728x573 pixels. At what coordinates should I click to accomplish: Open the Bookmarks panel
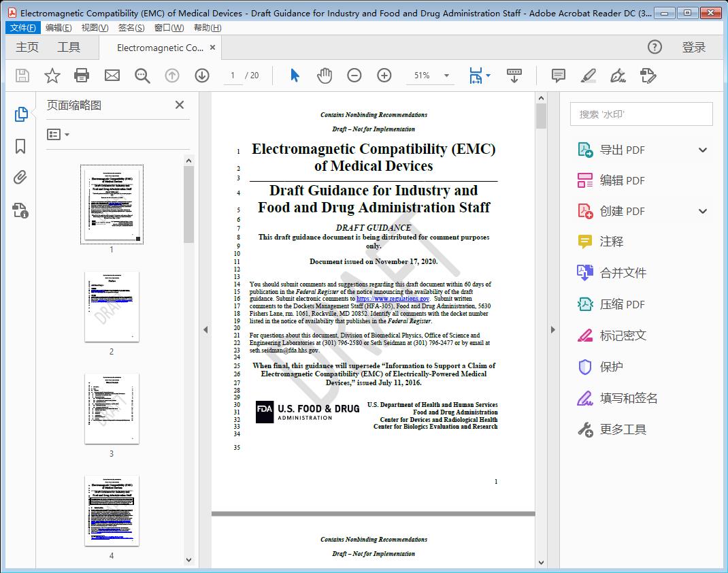point(20,146)
